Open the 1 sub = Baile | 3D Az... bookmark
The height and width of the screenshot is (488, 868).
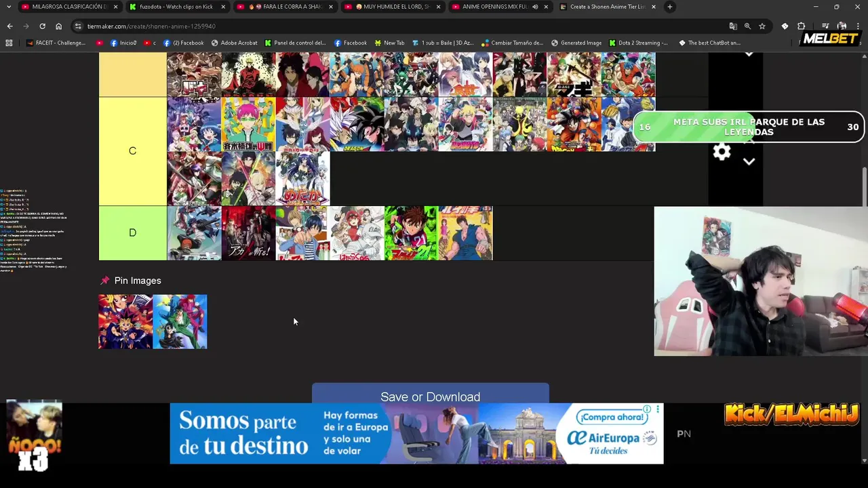pos(442,43)
